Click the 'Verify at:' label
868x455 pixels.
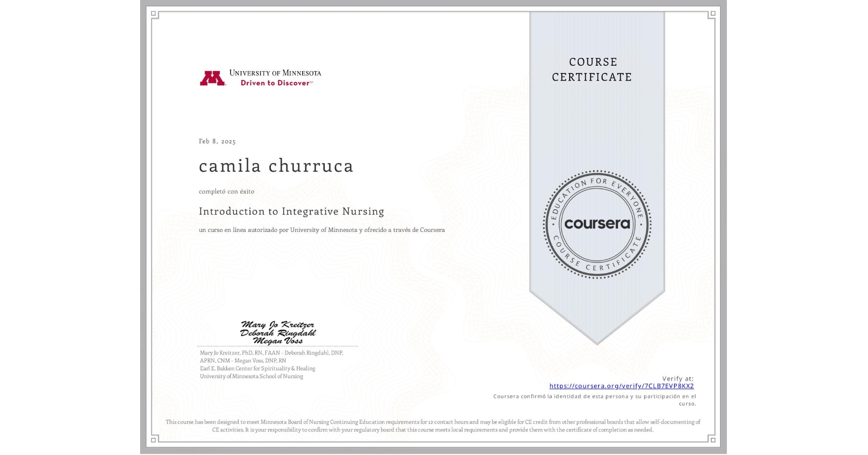[678, 379]
